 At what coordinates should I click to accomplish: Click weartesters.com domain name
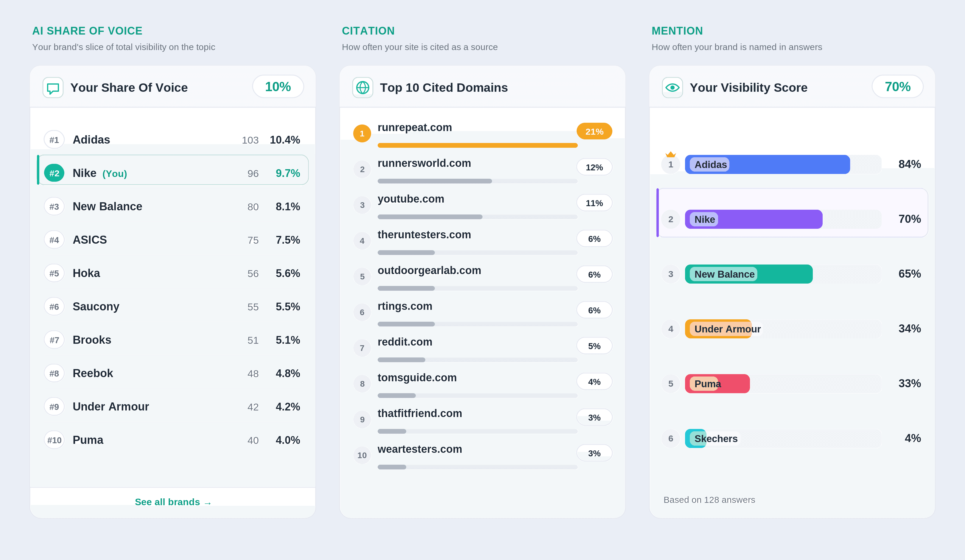[420, 449]
